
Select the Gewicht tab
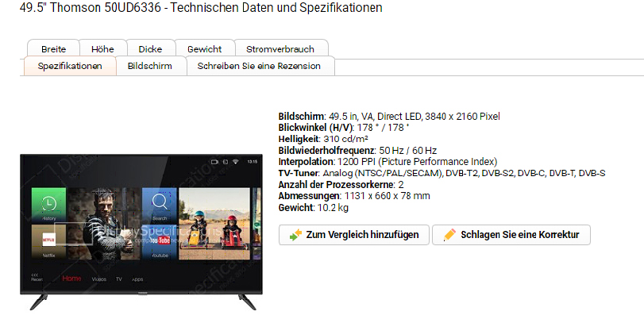(205, 49)
